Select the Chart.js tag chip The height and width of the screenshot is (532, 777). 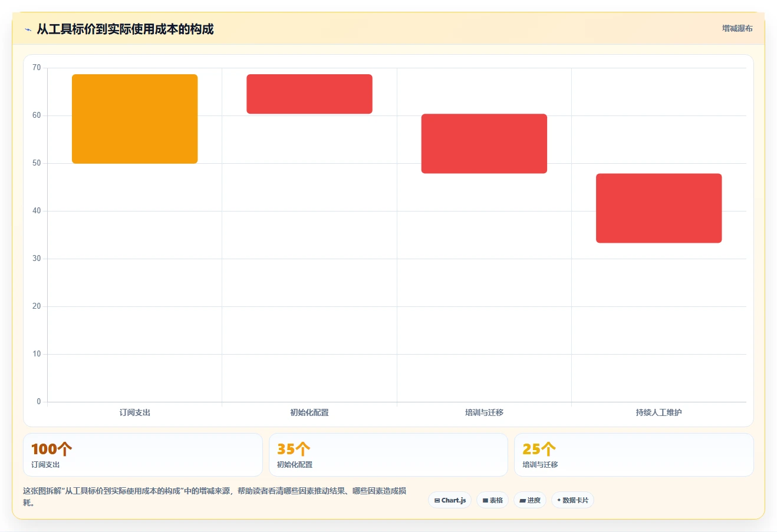click(450, 500)
